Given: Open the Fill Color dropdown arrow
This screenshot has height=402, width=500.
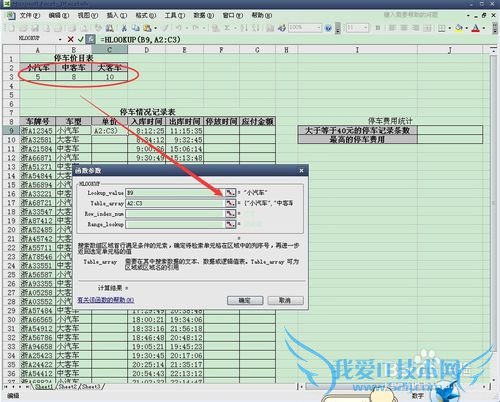Looking at the screenshot, I should coord(466,28).
